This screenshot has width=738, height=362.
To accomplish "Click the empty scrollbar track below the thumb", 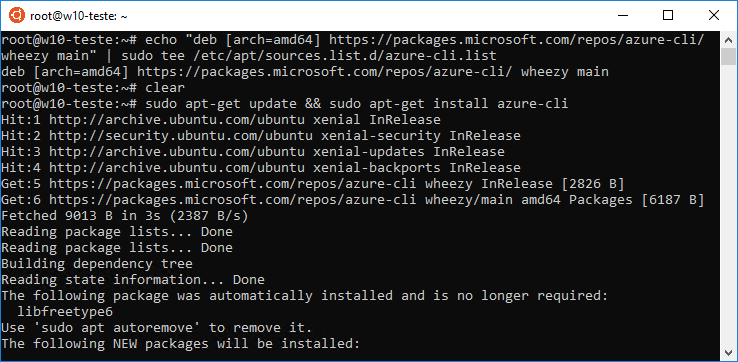I will [728, 205].
